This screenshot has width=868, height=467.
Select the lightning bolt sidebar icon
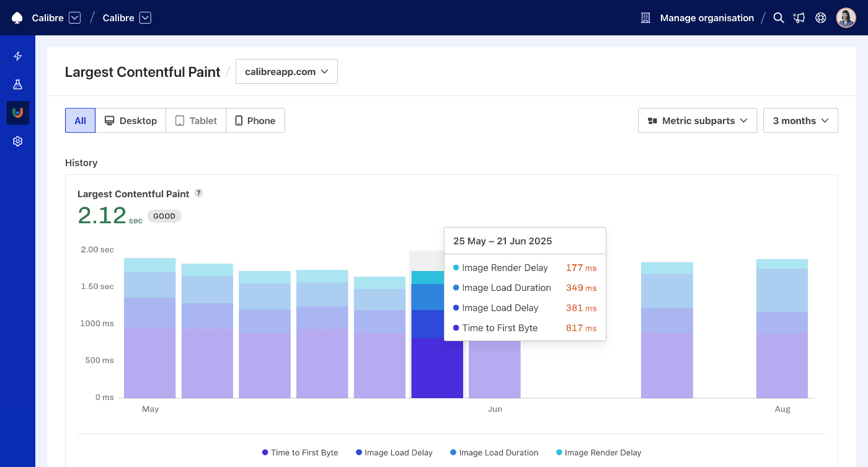[17, 56]
